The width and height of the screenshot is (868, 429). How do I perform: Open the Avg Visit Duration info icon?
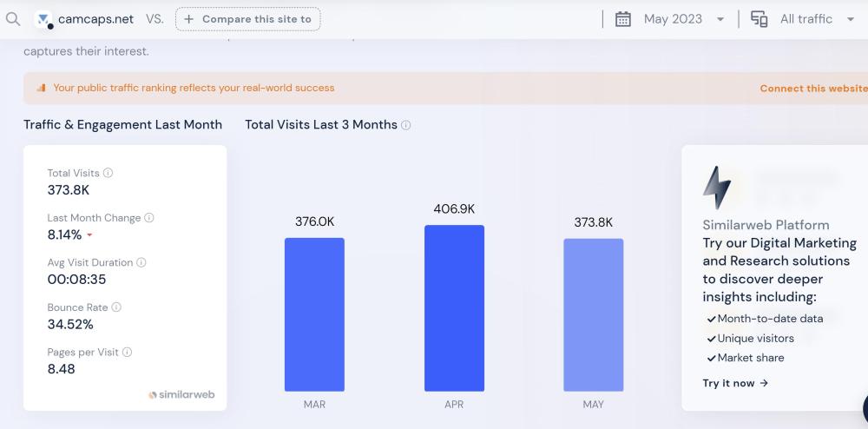tap(141, 262)
